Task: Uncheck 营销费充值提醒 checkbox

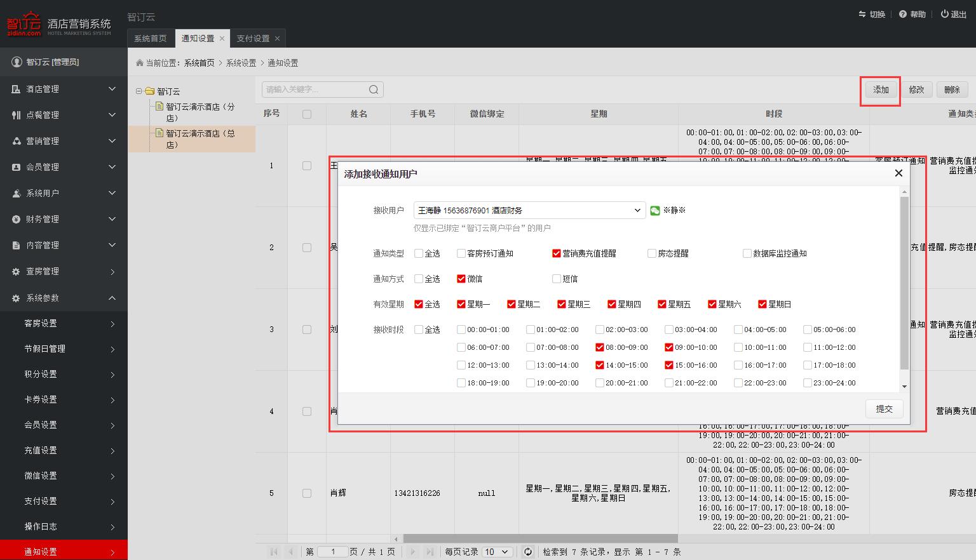Action: [x=557, y=253]
